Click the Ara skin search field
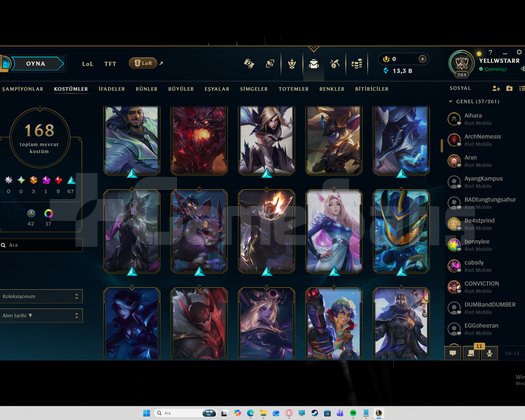The width and height of the screenshot is (525, 420). tap(41, 245)
